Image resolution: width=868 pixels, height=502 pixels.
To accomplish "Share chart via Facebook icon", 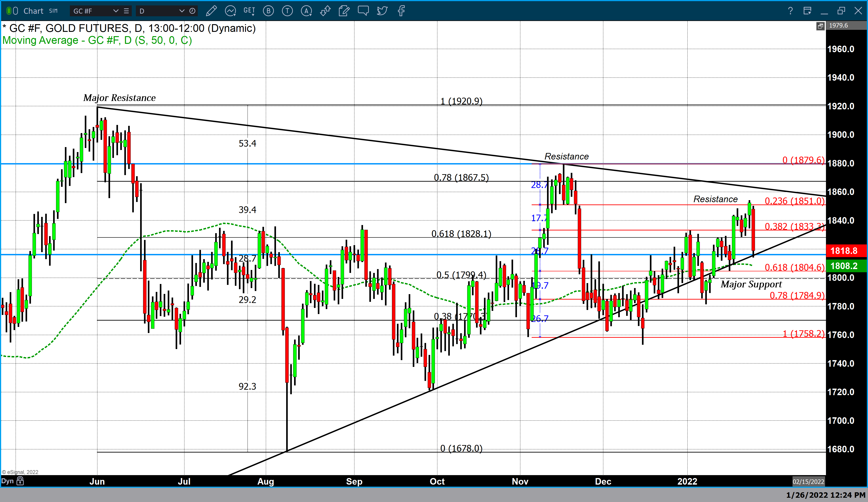I will click(x=401, y=11).
